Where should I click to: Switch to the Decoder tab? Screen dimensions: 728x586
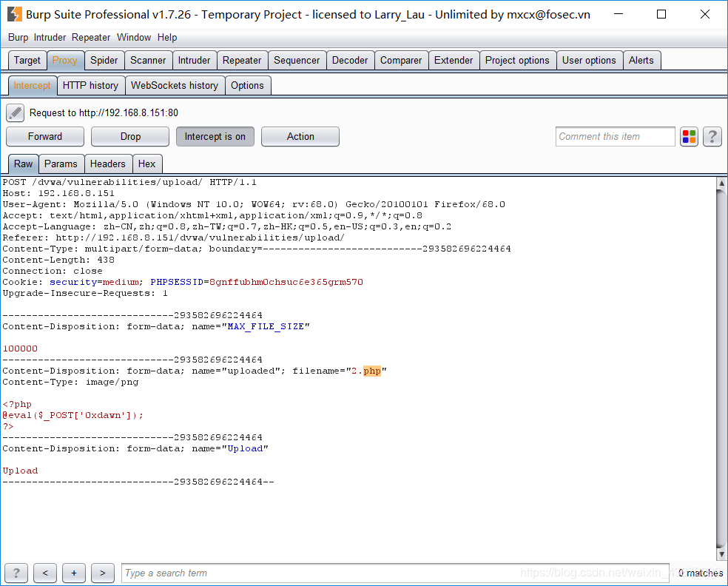click(x=350, y=61)
